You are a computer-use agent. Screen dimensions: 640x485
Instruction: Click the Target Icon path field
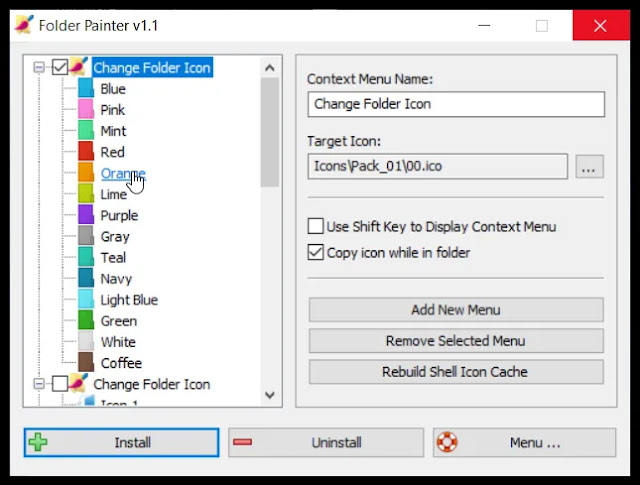438,166
